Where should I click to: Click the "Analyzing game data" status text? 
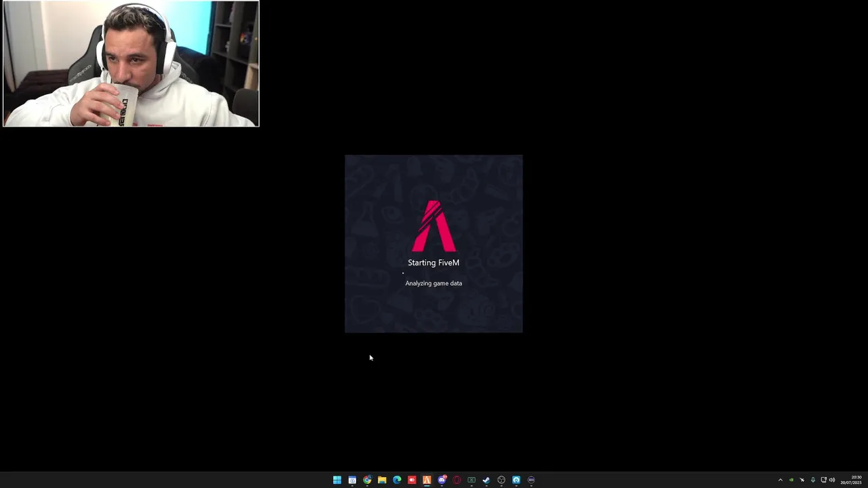click(x=433, y=283)
